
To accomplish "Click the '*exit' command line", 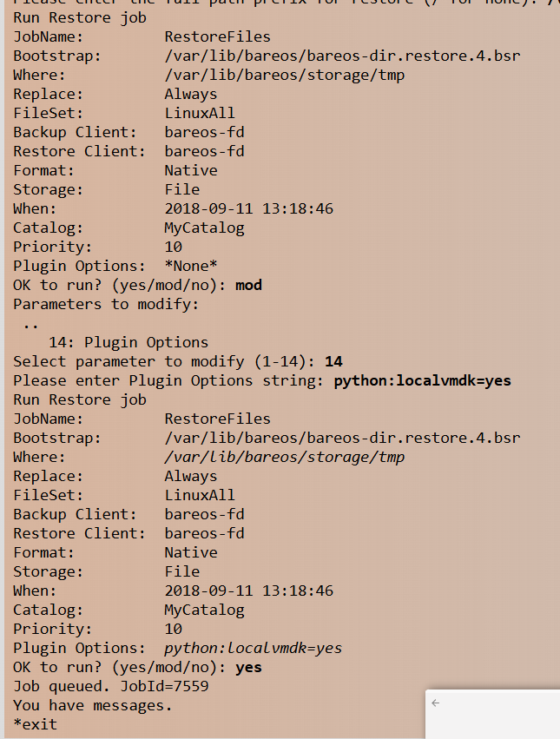I will 36,723.
